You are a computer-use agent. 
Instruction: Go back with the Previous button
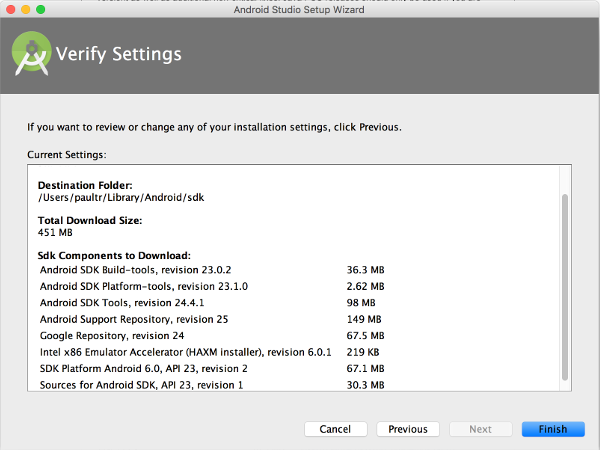tap(408, 429)
